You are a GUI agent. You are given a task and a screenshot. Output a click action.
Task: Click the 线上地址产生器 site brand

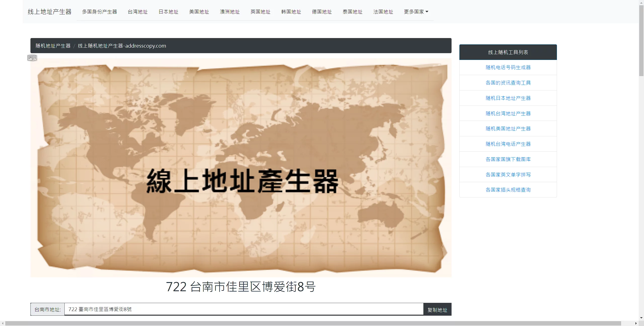click(x=50, y=12)
